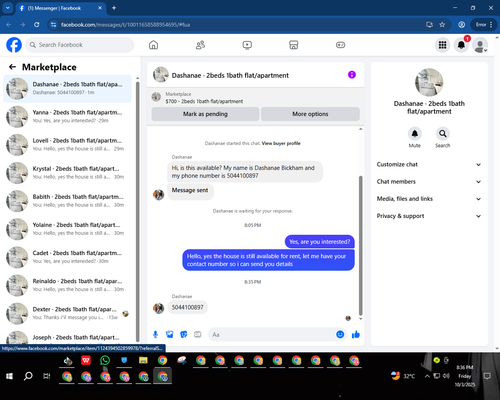This screenshot has width=500, height=400.
Task: Show hidden system tray icons
Action: (x=427, y=376)
